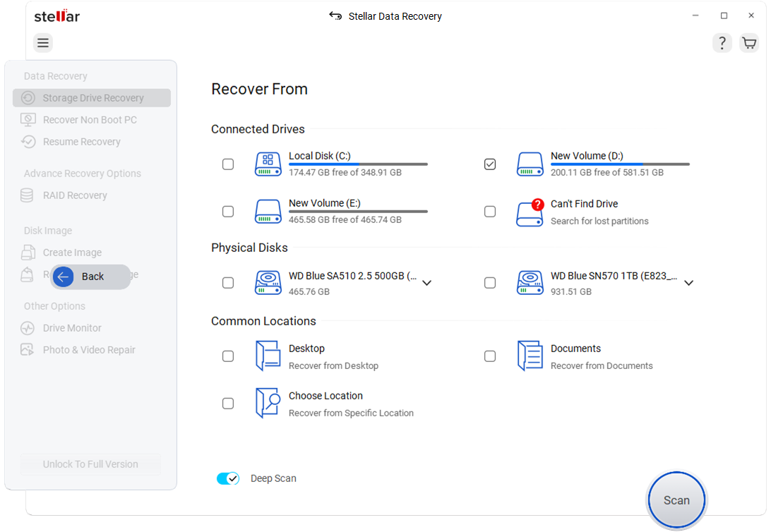Click the Recover Non Boot PC icon
The height and width of the screenshot is (532, 771).
(x=28, y=119)
